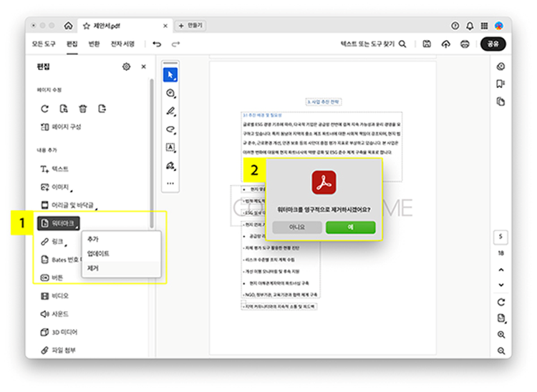
Task: Open the apps grid icon
Action: [x=484, y=26]
